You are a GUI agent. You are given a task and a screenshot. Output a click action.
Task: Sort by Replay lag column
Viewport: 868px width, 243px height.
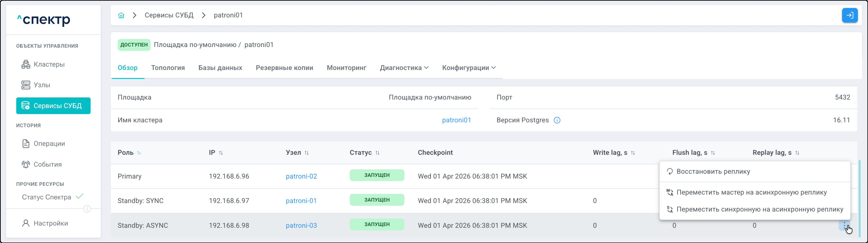[x=797, y=153]
